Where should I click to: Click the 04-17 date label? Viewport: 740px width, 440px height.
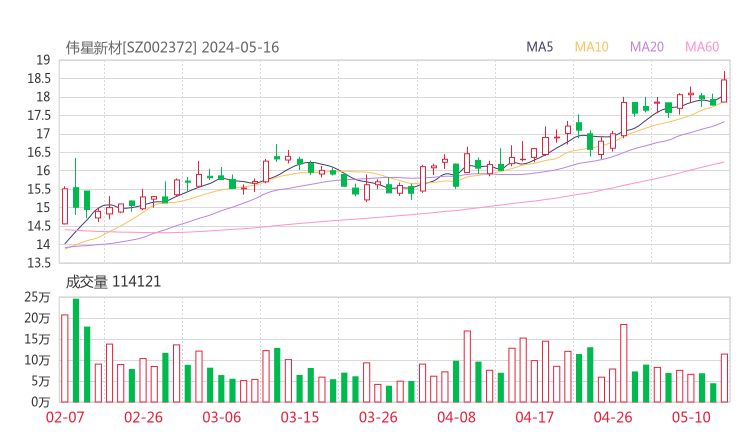click(535, 417)
